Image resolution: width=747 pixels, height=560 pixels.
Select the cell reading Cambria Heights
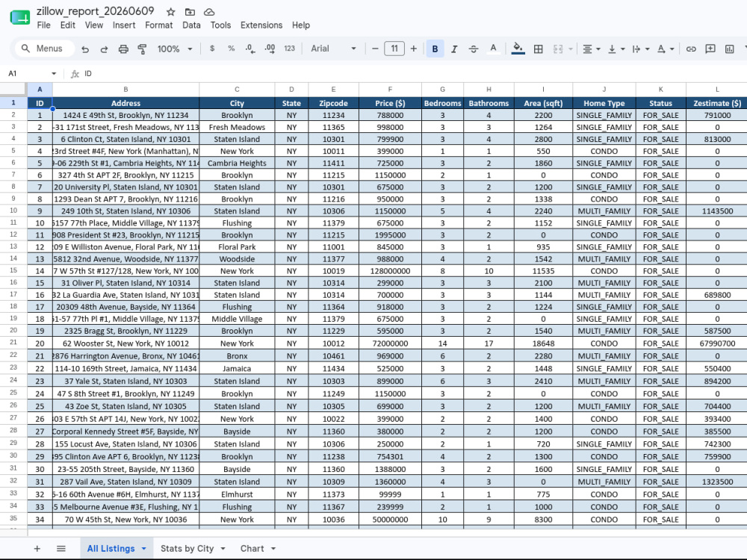pos(237,163)
